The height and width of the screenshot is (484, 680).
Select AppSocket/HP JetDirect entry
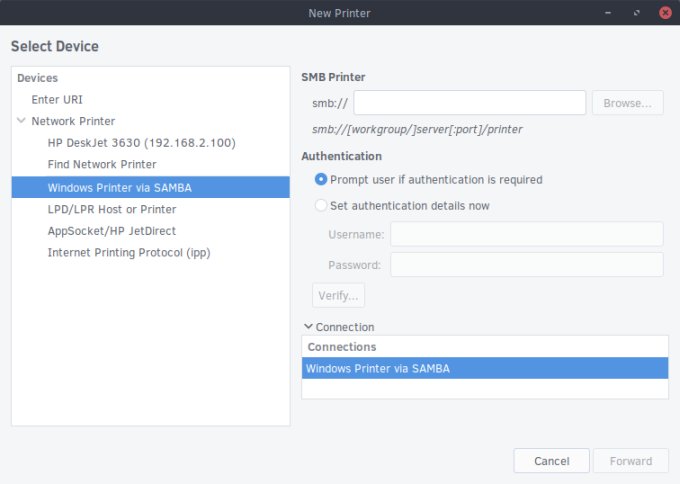point(112,231)
